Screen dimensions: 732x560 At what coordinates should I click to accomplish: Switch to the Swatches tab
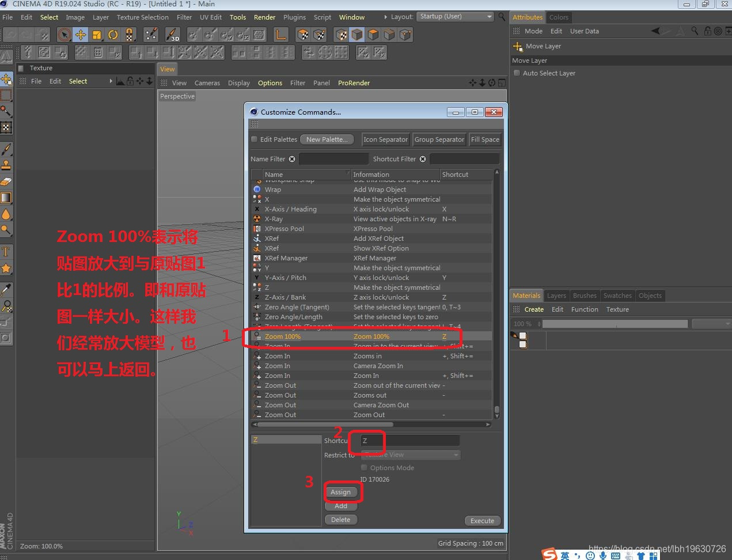pos(617,296)
